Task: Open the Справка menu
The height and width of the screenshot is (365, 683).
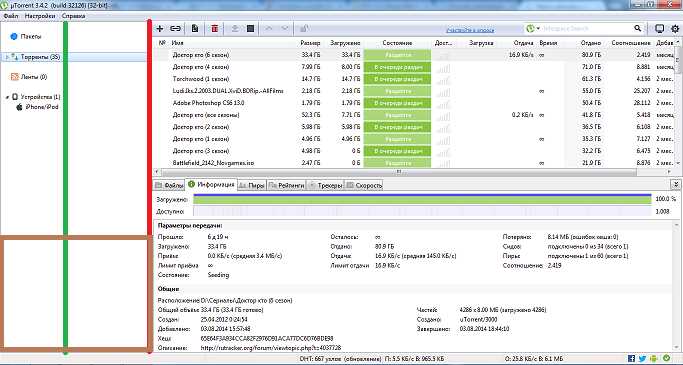Action: [x=74, y=16]
